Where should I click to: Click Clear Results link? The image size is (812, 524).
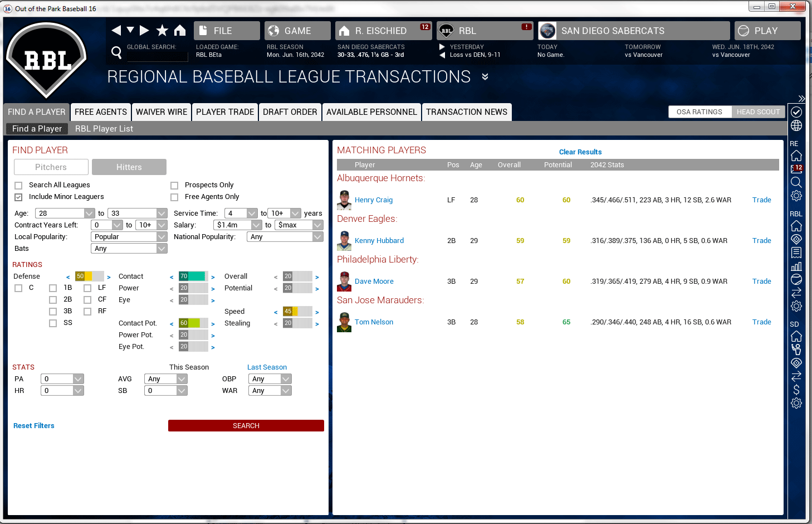tap(580, 152)
